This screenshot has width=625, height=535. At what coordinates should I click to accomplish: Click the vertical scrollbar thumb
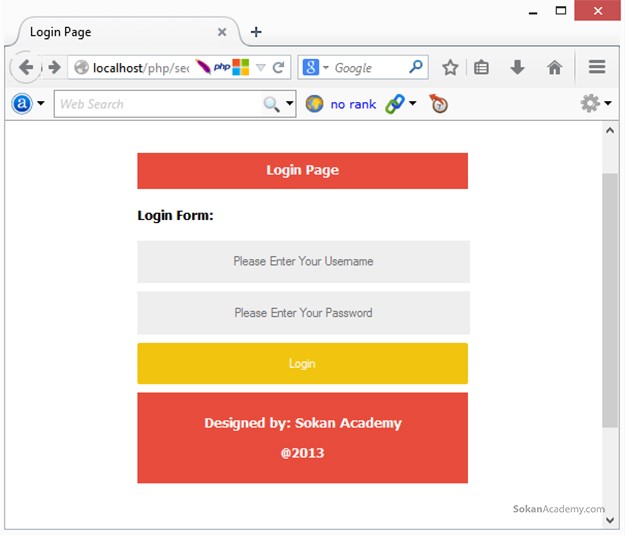point(610,300)
